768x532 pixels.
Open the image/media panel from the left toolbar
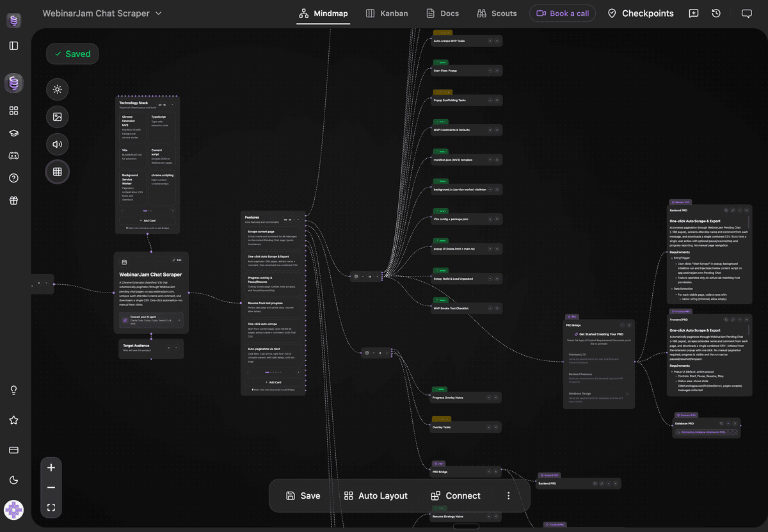click(x=57, y=117)
